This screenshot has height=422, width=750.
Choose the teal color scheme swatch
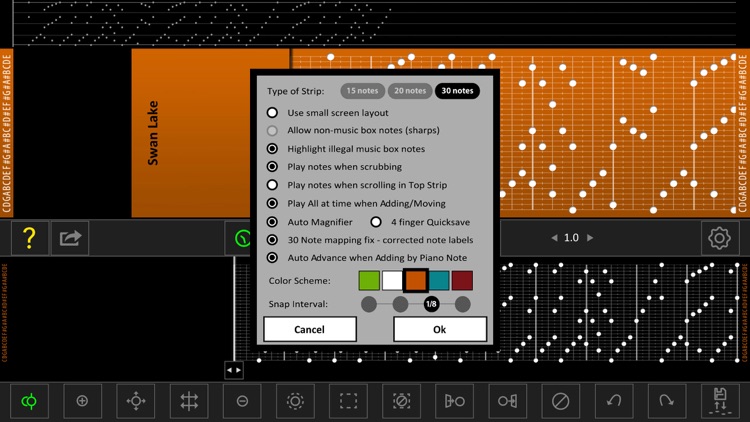click(439, 281)
